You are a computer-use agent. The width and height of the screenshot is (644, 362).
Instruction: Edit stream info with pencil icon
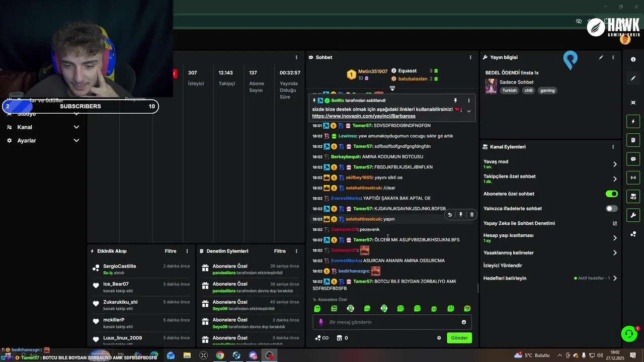[x=601, y=57]
